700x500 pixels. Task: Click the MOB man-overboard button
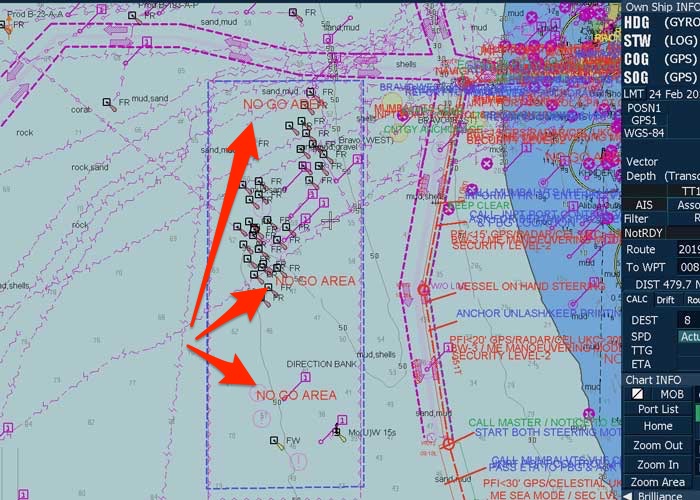click(672, 394)
